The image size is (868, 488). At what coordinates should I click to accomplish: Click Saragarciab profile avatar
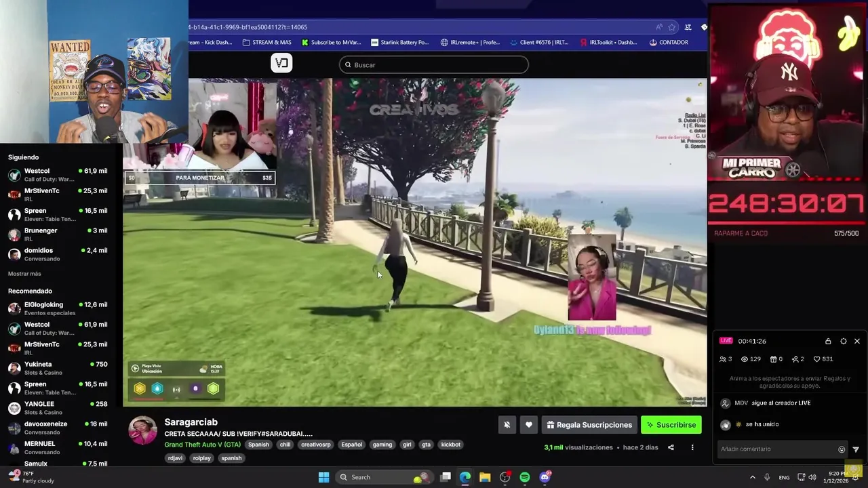click(x=143, y=430)
